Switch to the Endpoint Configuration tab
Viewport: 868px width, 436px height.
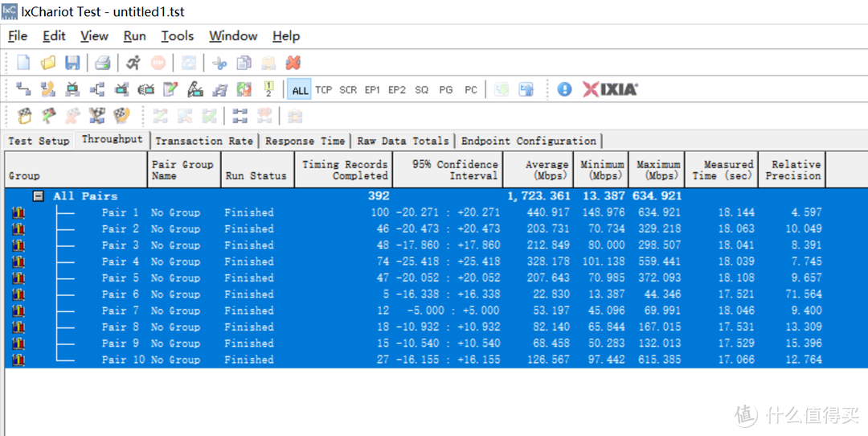click(528, 141)
